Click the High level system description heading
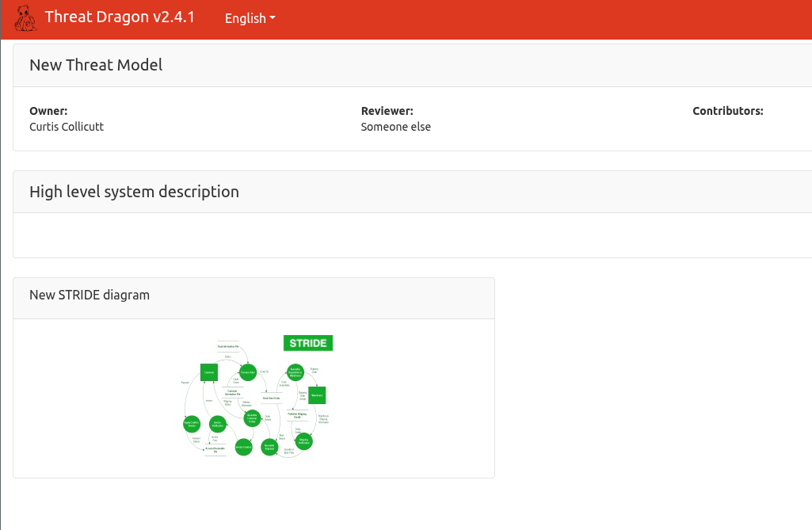Viewport: 812px width, 530px height. click(x=134, y=192)
